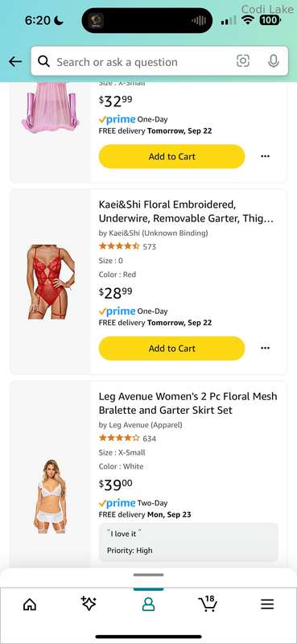
Task: Open the hamburger menu icon
Action: 267,605
